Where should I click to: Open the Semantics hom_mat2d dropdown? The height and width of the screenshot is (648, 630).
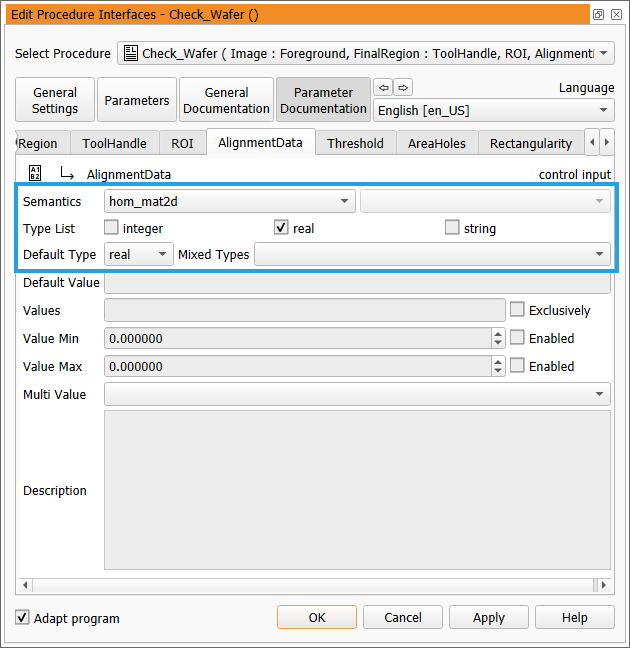(231, 201)
